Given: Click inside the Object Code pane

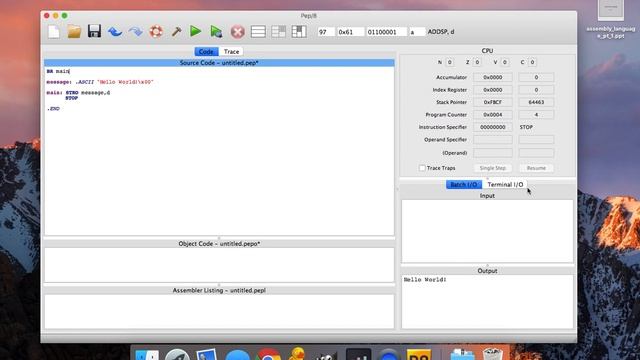Looking at the screenshot, I should [x=219, y=264].
